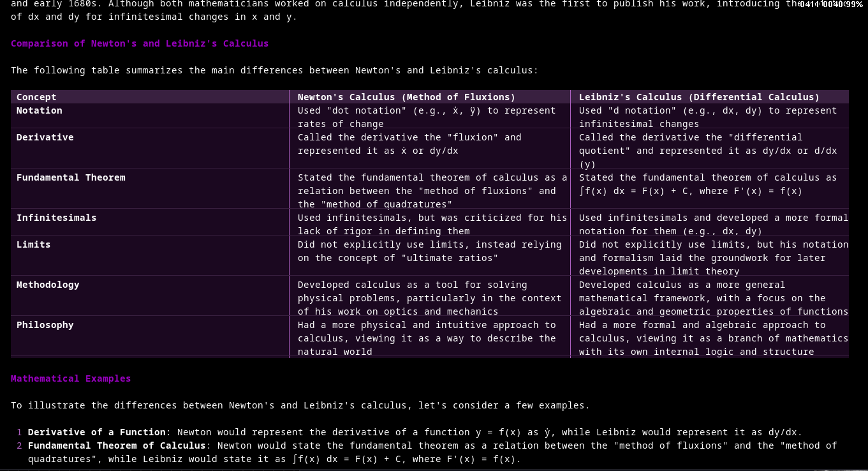Select the 'Limits' row label
The height and width of the screenshot is (471, 868).
34,244
